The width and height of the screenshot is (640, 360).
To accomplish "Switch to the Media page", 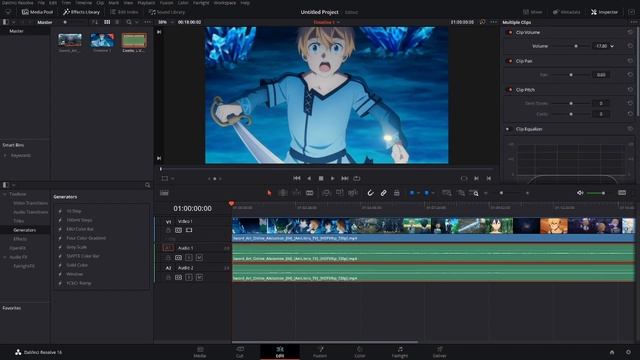I will pyautogui.click(x=200, y=352).
